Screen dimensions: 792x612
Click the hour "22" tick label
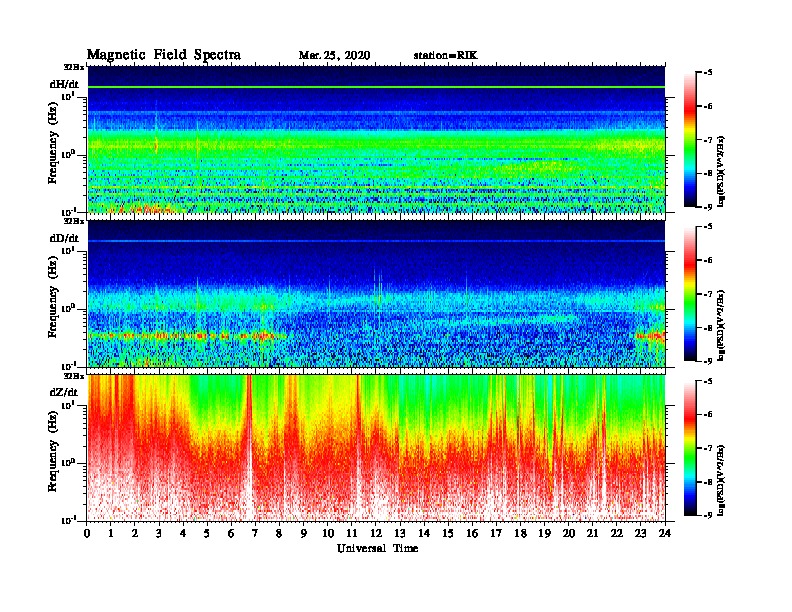click(x=617, y=533)
